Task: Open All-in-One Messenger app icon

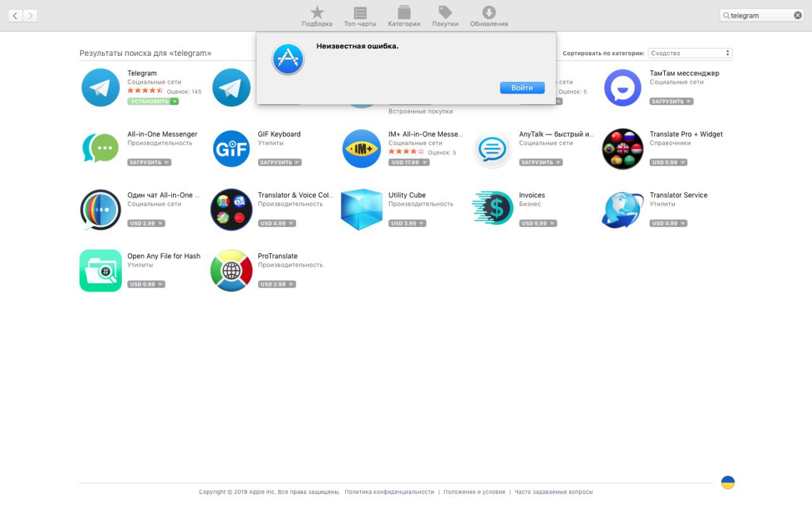Action: click(x=100, y=149)
